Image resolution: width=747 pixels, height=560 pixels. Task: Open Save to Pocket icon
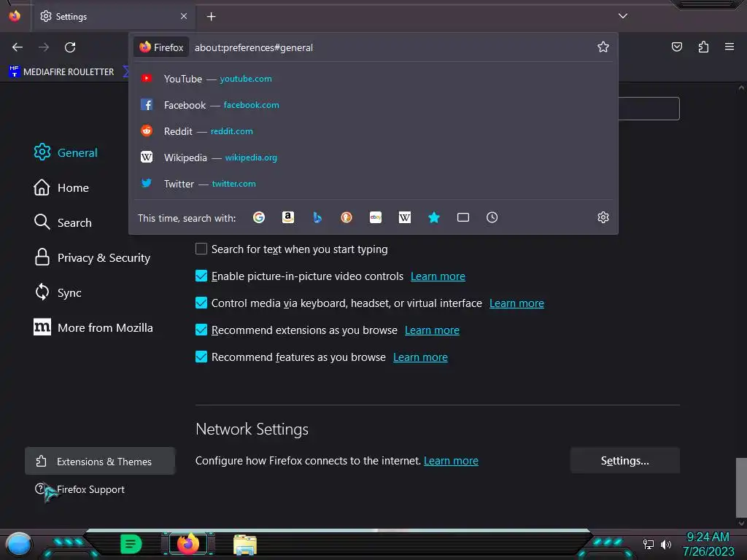676,47
